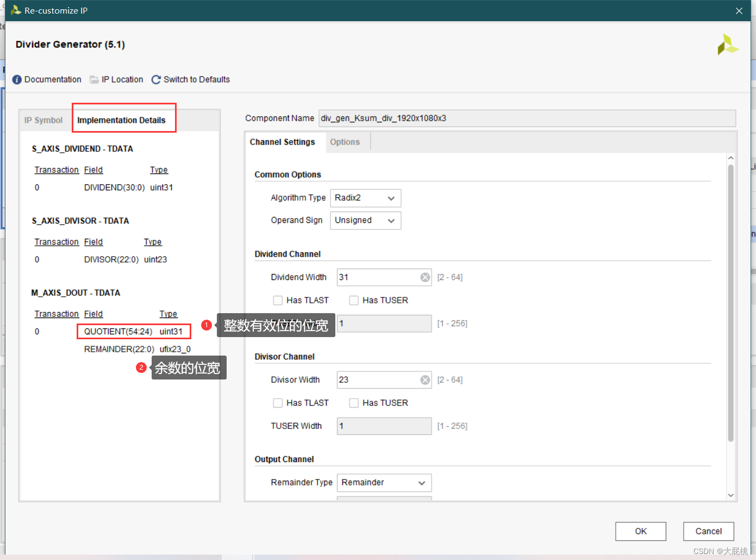Select the Channel Settings tab
The image size is (756, 560).
point(282,142)
